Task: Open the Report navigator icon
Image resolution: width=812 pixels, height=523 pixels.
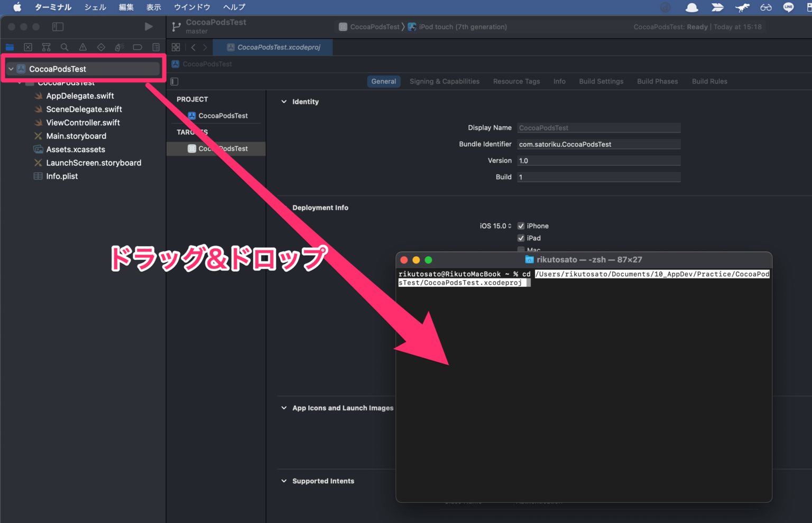Action: pyautogui.click(x=156, y=47)
